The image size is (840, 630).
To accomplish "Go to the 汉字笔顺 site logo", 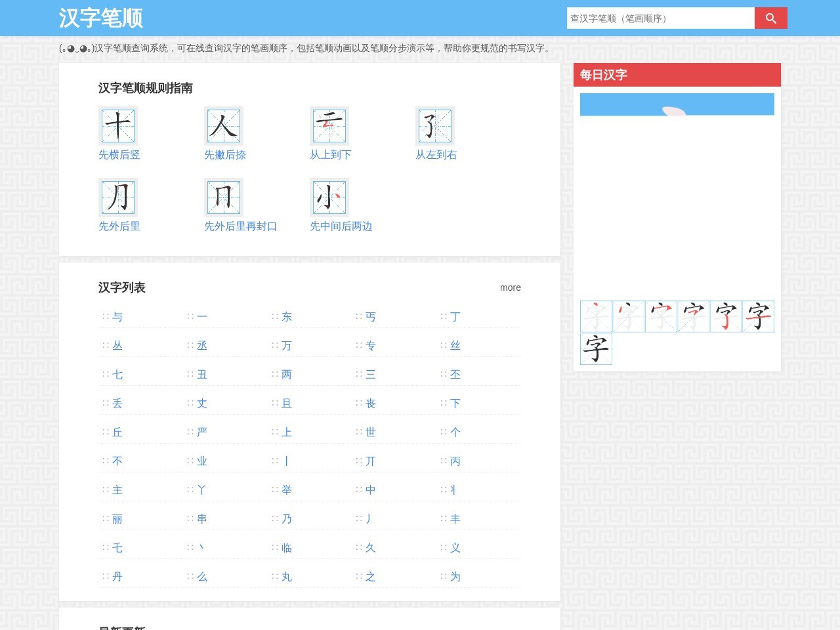I will pos(101,18).
